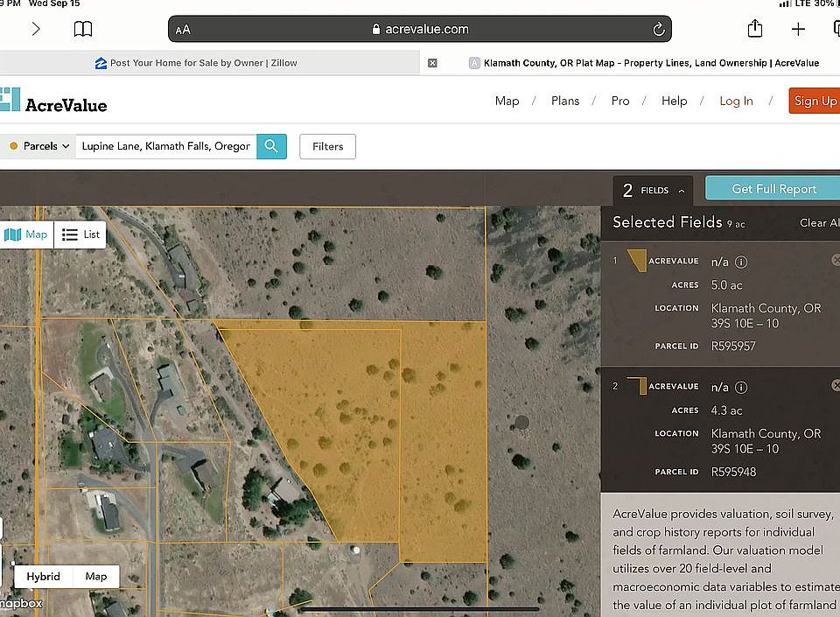Select the Hybrid basemap option
840x617 pixels.
[x=44, y=576]
